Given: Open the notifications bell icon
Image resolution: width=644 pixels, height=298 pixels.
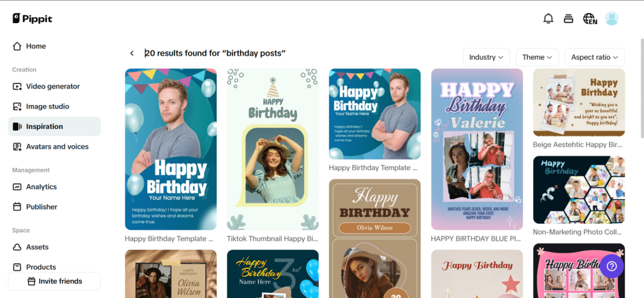Looking at the screenshot, I should click(x=548, y=19).
